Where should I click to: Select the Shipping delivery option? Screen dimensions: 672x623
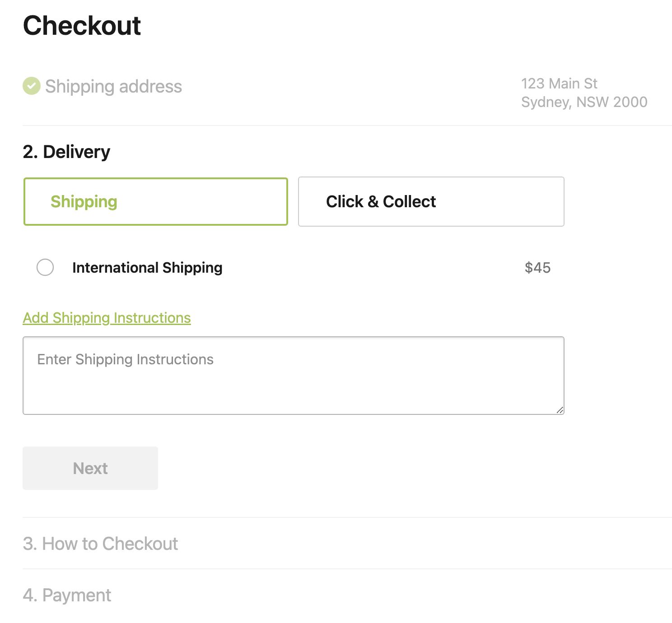[156, 201]
